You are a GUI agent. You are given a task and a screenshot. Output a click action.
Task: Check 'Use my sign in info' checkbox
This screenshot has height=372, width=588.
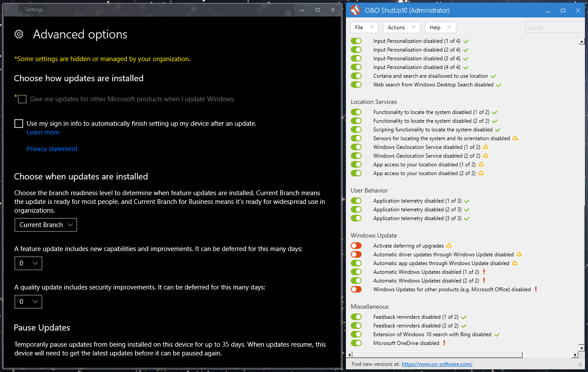point(19,124)
